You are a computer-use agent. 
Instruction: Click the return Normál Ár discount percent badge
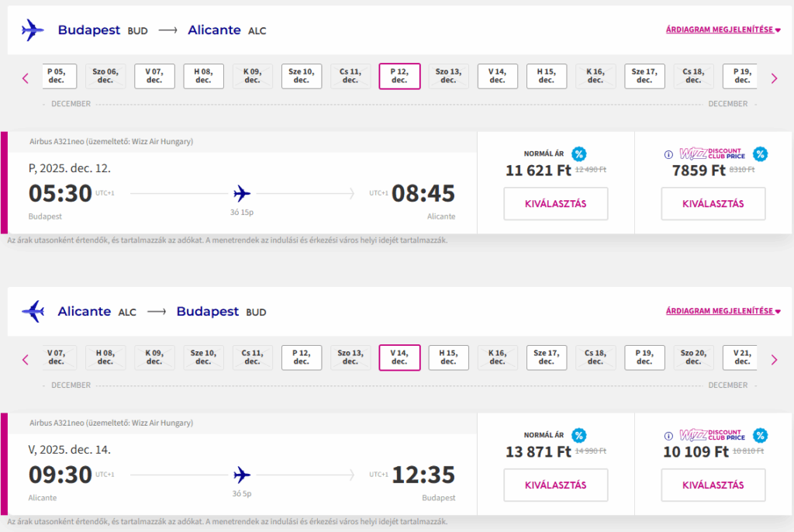[578, 435]
